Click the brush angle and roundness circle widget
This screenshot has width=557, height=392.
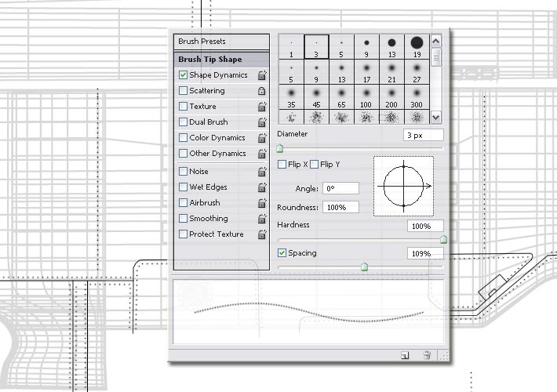(403, 186)
